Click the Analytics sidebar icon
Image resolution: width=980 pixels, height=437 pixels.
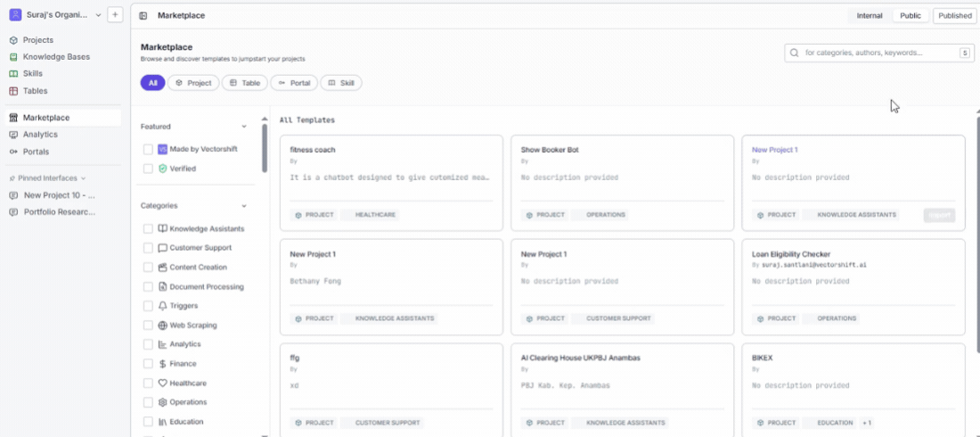pyautogui.click(x=13, y=135)
